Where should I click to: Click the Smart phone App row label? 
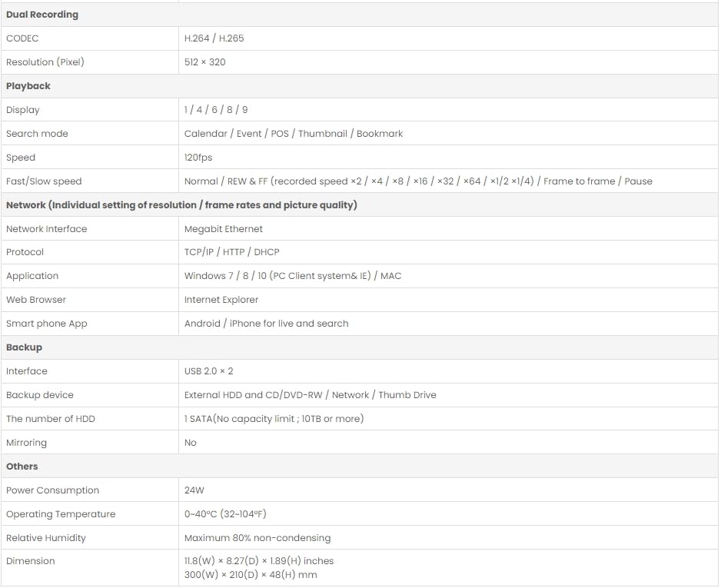click(x=47, y=324)
